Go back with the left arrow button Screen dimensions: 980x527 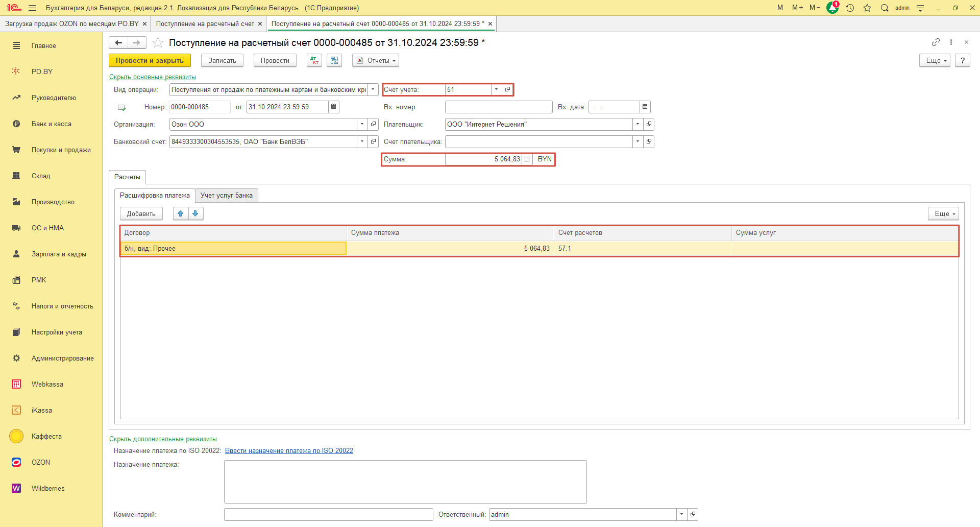118,42
